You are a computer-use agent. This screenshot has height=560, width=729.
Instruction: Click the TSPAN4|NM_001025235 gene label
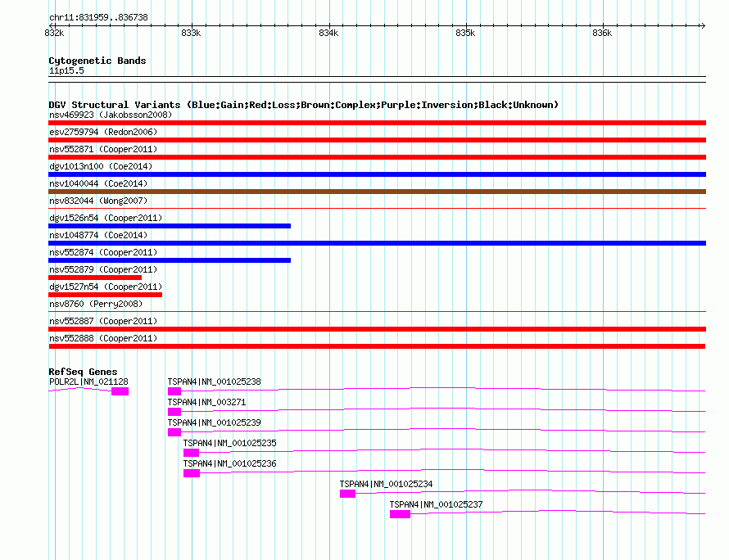(229, 443)
